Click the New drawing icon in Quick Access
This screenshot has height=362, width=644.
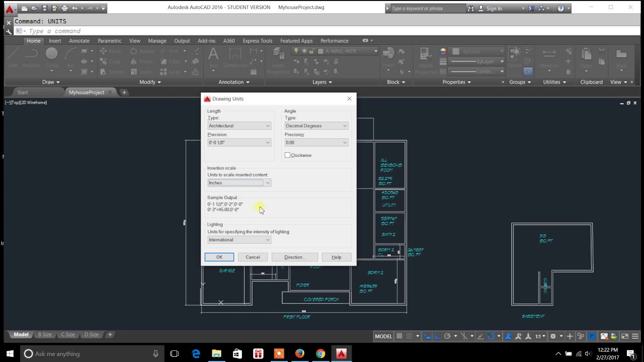tap(24, 9)
